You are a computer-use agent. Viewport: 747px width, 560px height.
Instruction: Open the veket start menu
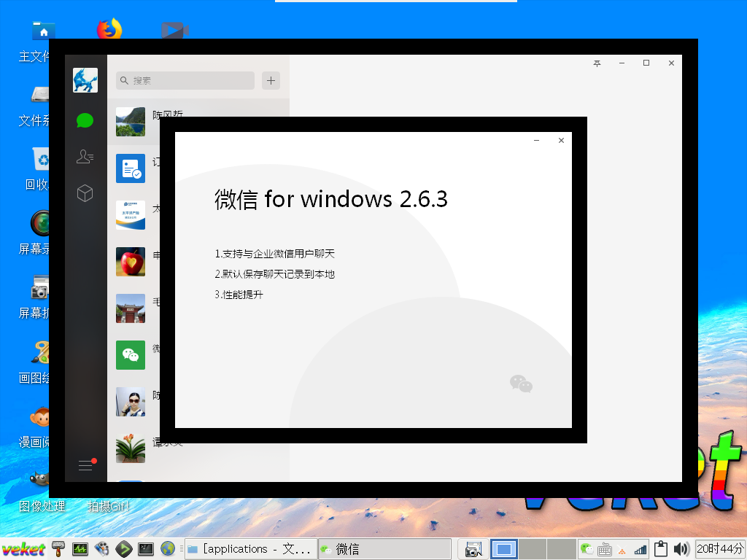pos(23,549)
